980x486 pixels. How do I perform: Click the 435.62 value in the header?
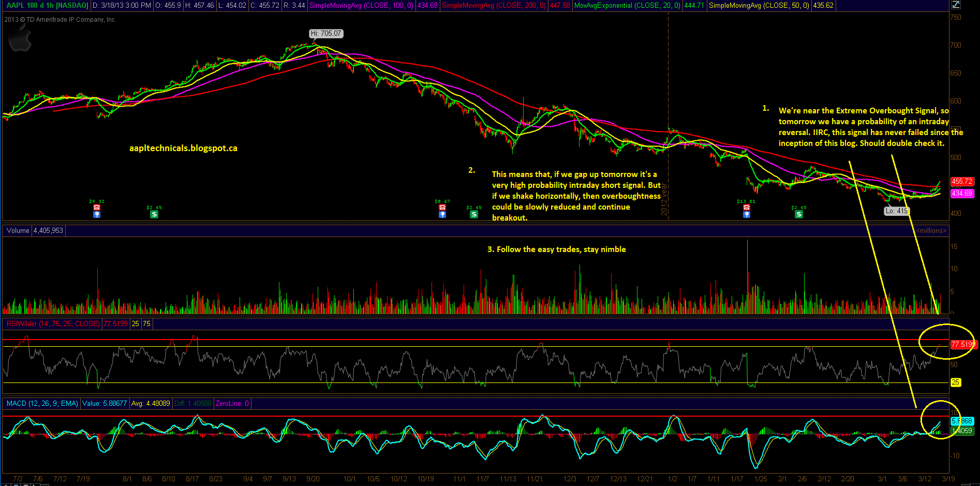click(x=823, y=5)
